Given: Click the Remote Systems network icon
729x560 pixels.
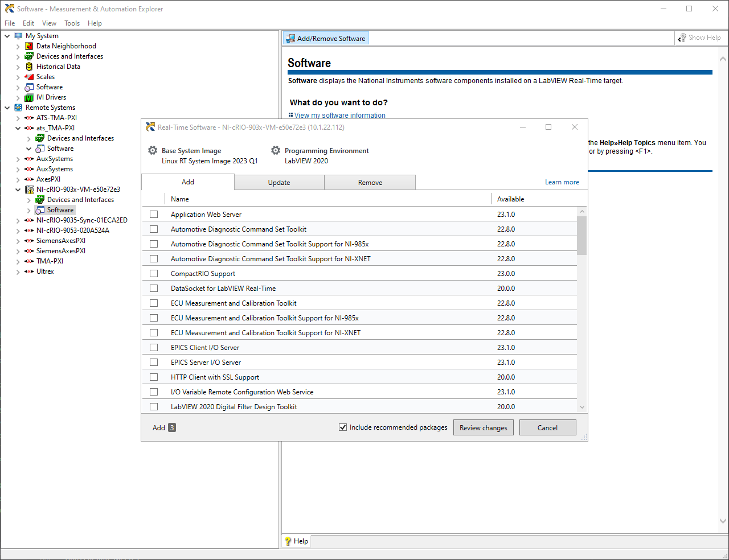Looking at the screenshot, I should tap(18, 108).
